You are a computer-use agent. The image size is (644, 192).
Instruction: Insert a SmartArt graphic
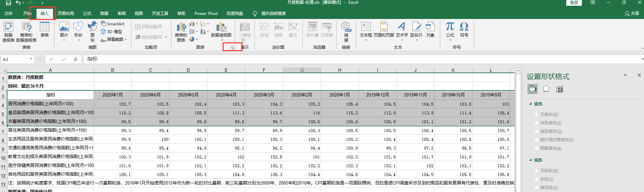click(x=113, y=24)
